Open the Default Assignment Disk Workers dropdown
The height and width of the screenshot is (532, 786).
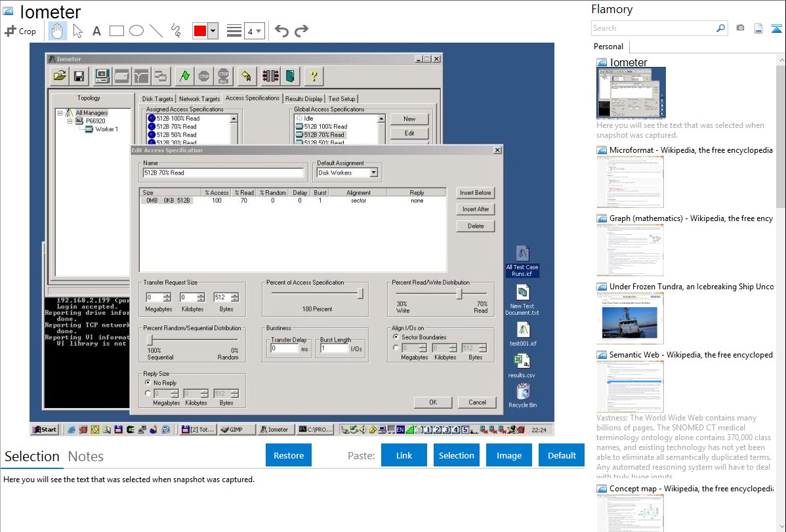click(373, 173)
